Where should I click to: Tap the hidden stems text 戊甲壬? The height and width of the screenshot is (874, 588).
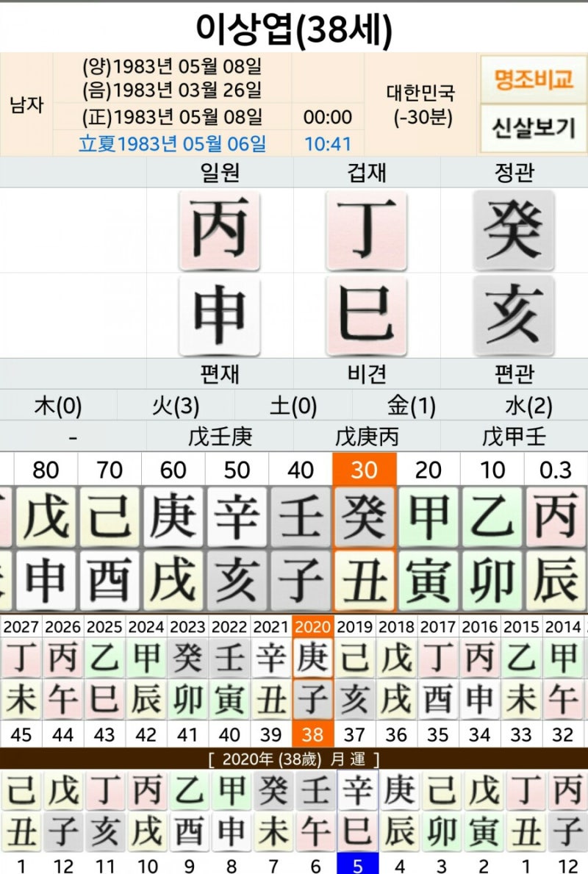513,437
